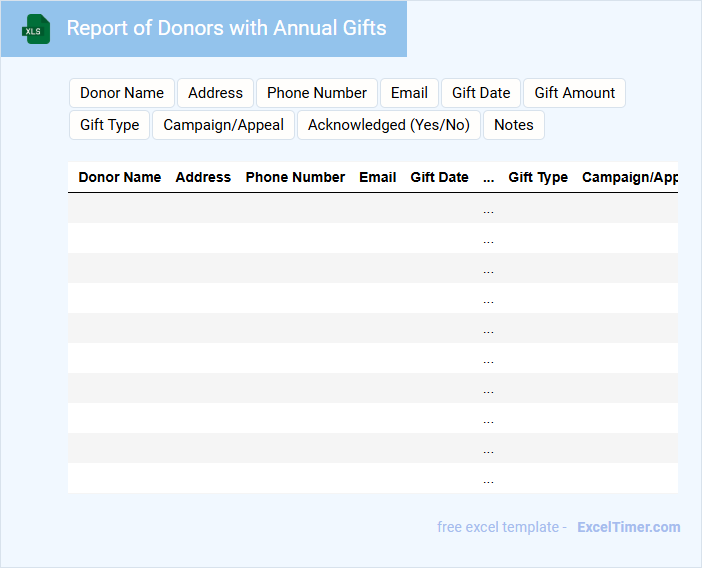Open the ExcelTimer.com link
The width and height of the screenshot is (702, 568).
(628, 527)
